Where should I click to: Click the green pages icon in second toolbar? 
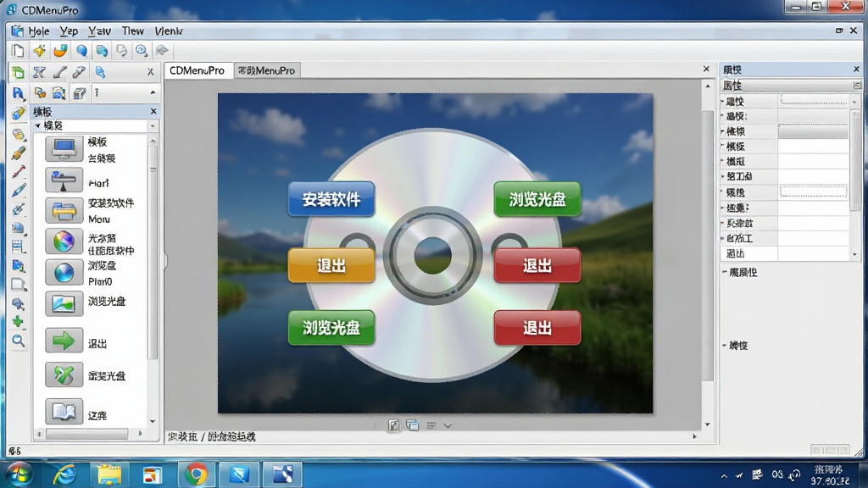tap(18, 72)
